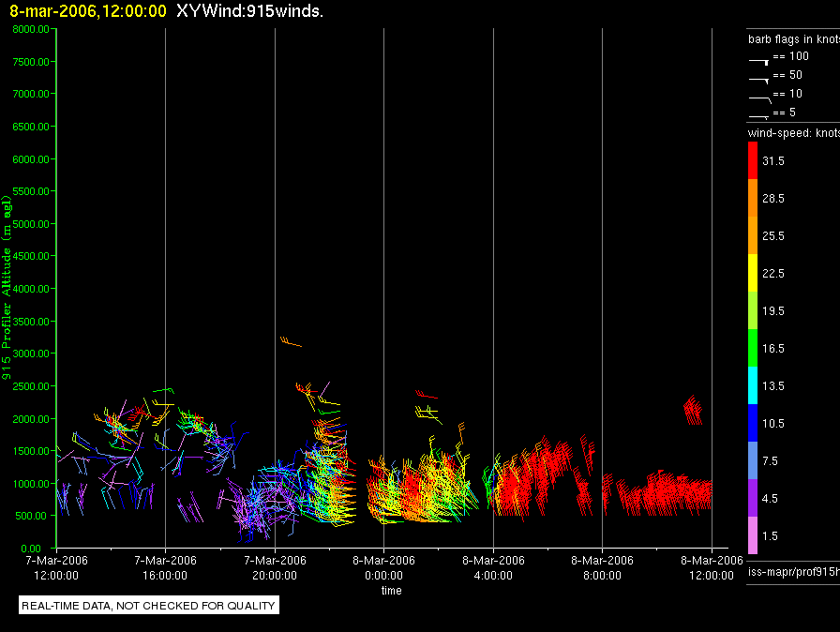Click the 'REAL-TIME DATA, NOT CHECKED FOR QUALITY' notice
The height and width of the screenshot is (632, 840).
tap(148, 606)
